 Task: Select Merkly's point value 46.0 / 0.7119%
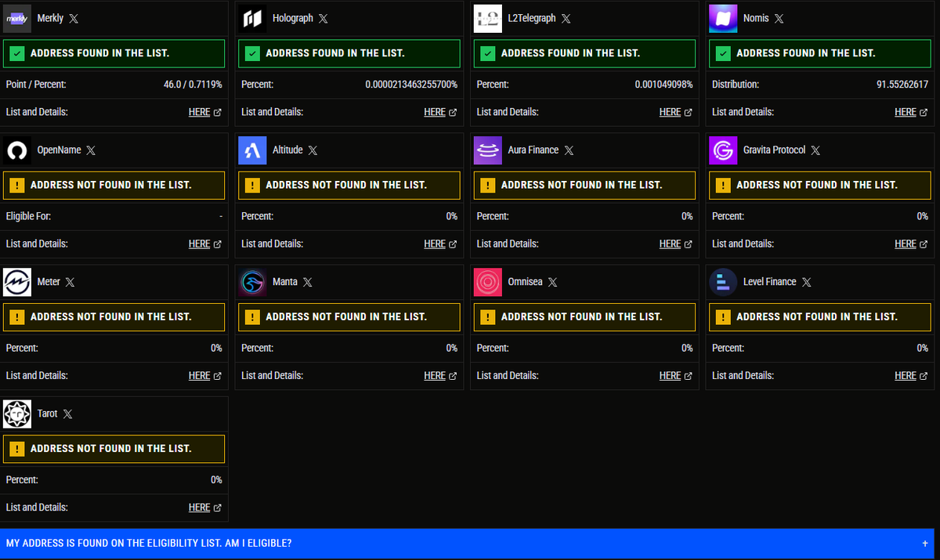193,84
